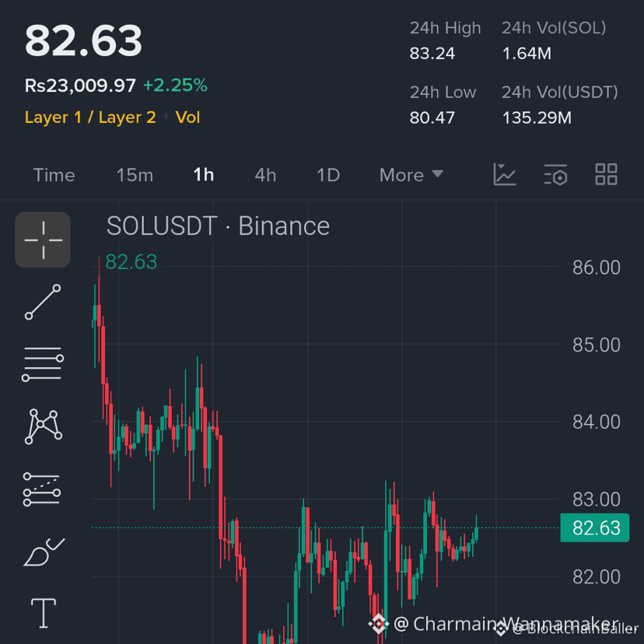Screen dimensions: 644x644
Task: Select the 1h interval tab
Action: coord(204,175)
